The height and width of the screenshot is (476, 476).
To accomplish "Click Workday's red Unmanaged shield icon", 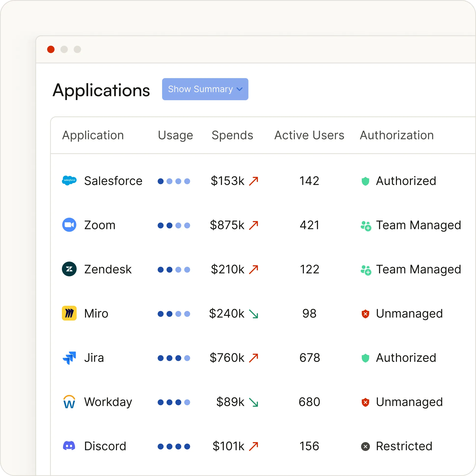I will click(365, 402).
